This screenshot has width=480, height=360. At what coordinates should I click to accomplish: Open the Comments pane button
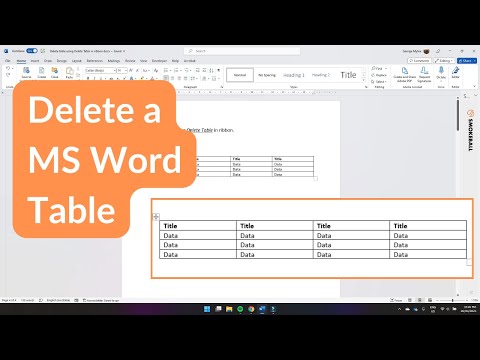(x=419, y=61)
